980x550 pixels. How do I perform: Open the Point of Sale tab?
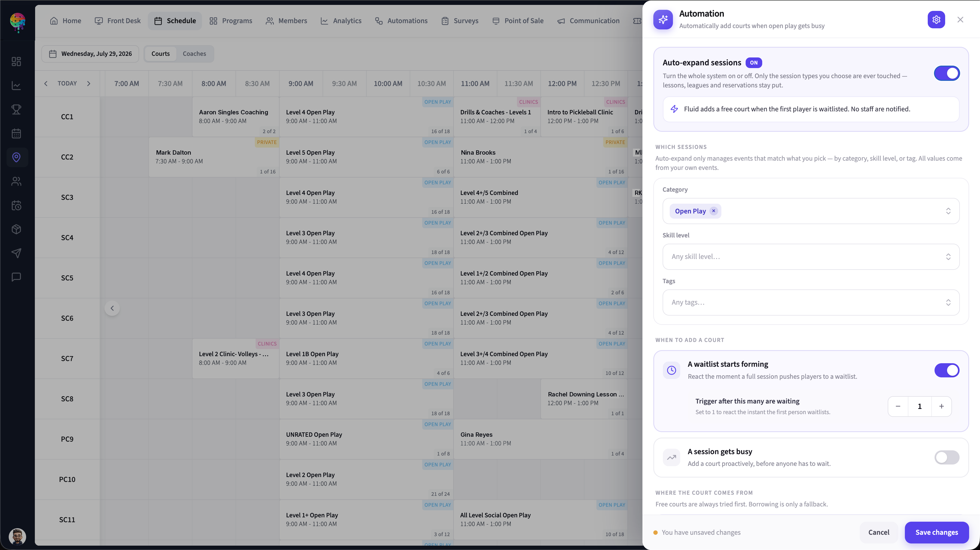518,20
